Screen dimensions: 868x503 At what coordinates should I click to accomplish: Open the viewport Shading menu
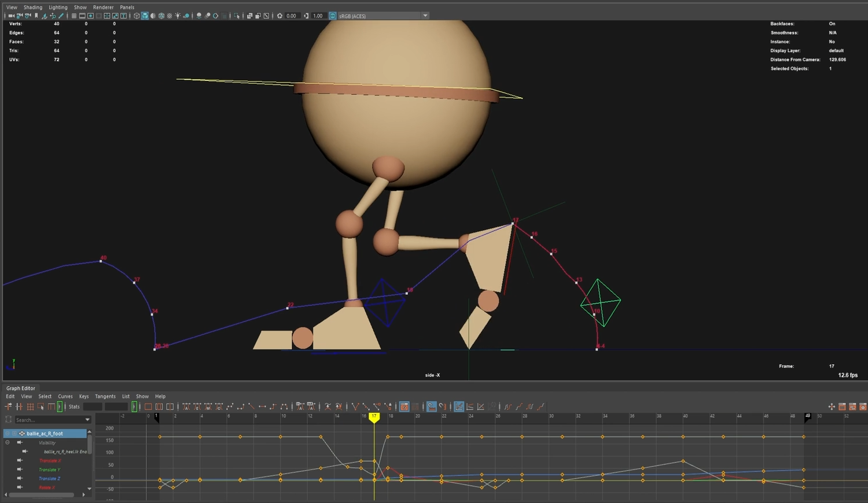(32, 8)
